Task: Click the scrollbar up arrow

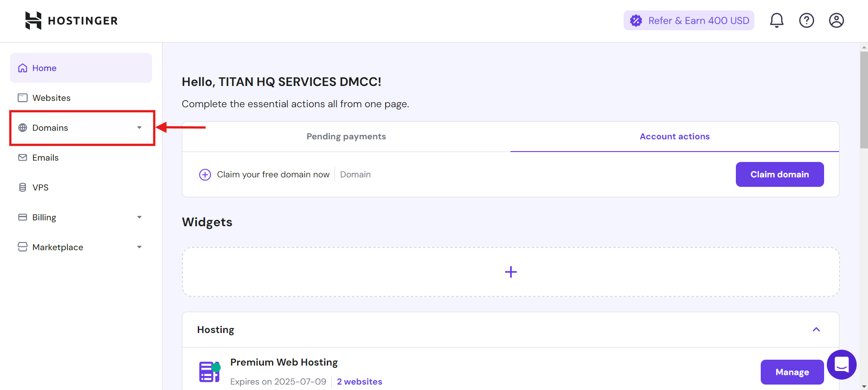Action: coord(864,47)
